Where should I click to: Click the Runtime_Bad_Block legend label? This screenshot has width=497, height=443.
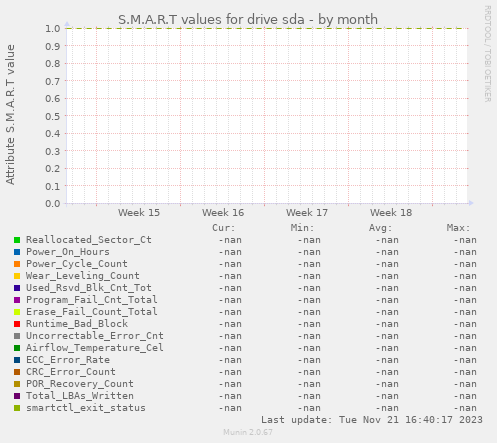[x=77, y=324]
